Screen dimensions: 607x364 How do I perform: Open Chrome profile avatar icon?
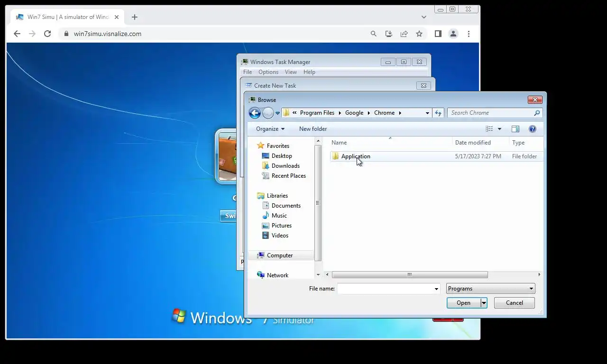point(453,34)
